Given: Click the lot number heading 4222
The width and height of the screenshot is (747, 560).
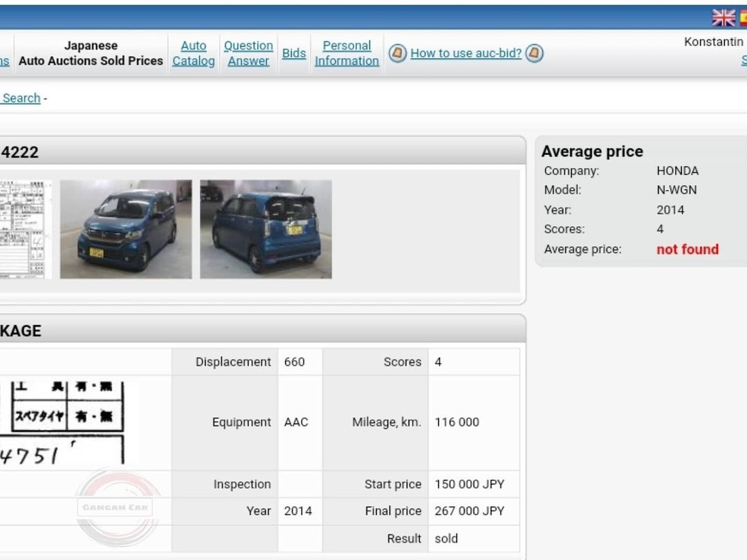Looking at the screenshot, I should [x=19, y=152].
